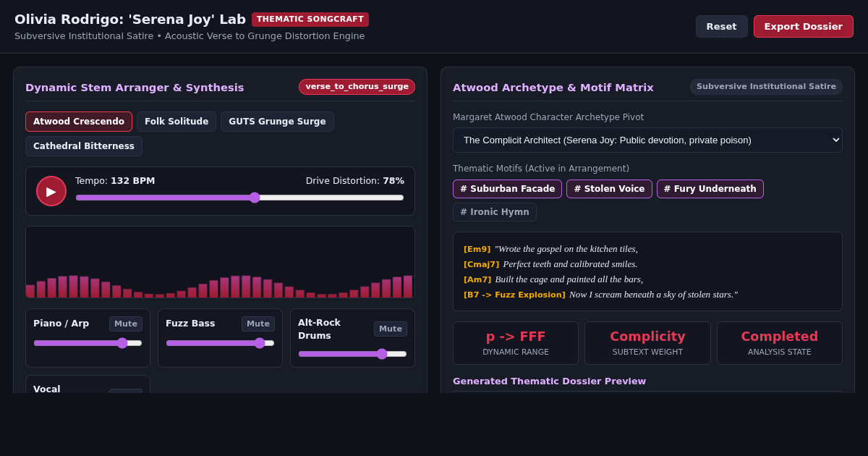Screen dimensions: 868x456
Task: Play the arrangement preview
Action: coord(51,191)
